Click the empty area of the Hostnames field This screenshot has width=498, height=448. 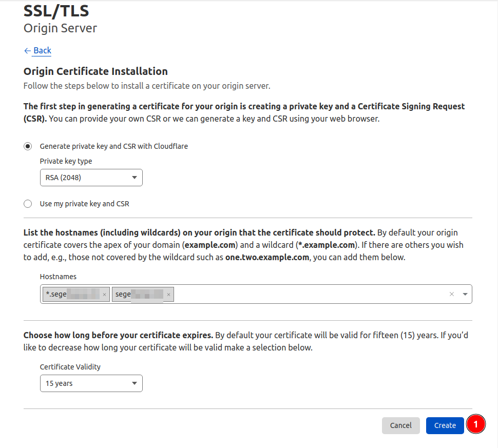point(310,295)
